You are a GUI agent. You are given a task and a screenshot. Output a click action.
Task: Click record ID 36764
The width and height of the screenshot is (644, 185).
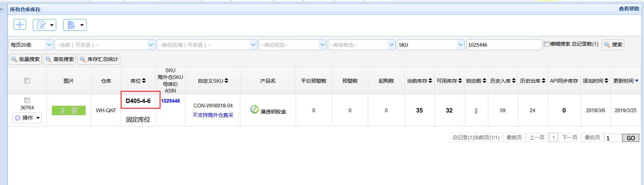[x=27, y=108]
